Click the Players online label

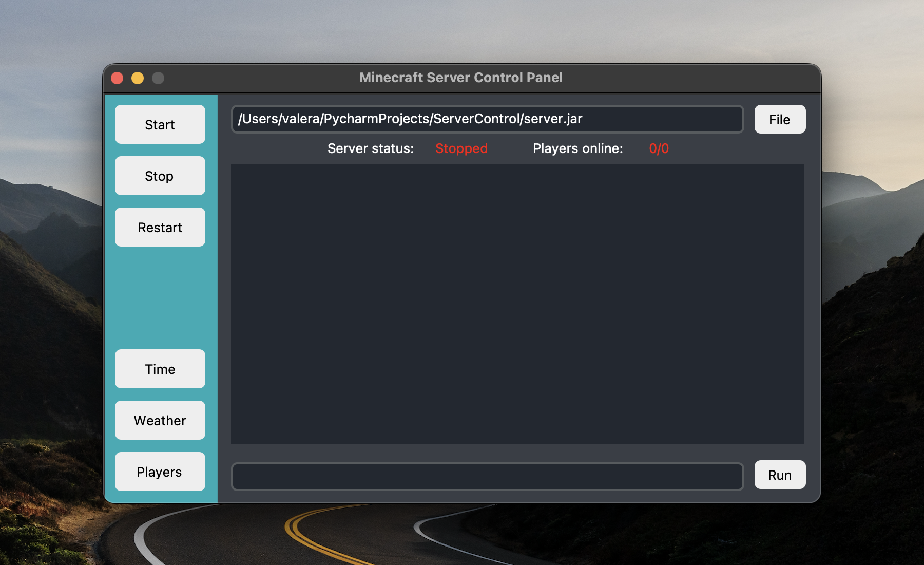[x=578, y=148]
